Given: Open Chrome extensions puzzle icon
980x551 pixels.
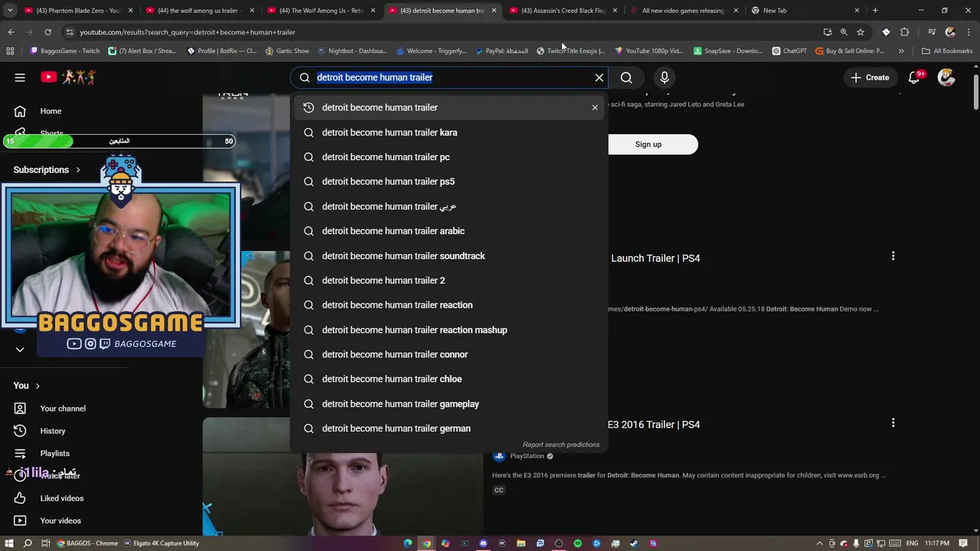Looking at the screenshot, I should (905, 32).
